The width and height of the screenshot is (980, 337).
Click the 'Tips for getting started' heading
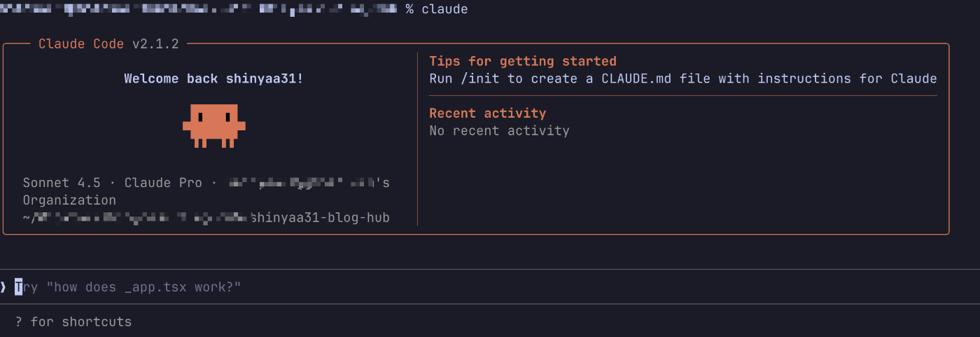[522, 61]
